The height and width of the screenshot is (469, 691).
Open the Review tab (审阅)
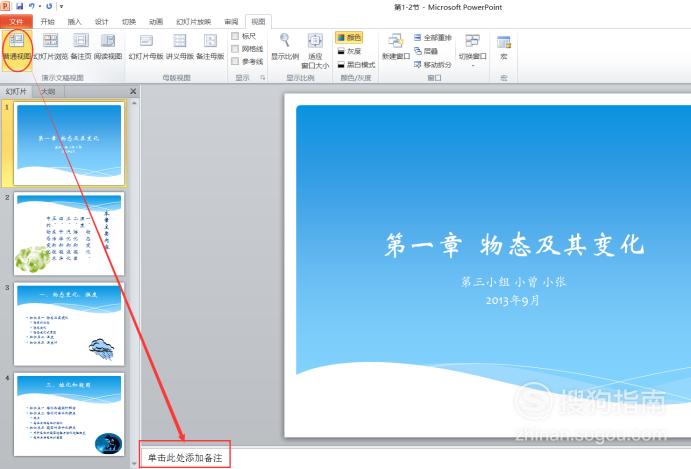[231, 22]
